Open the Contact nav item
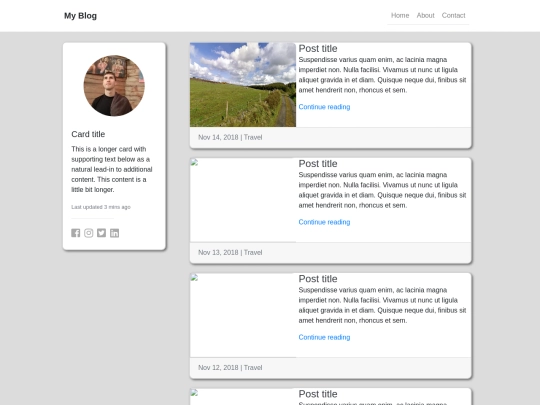 [x=453, y=15]
